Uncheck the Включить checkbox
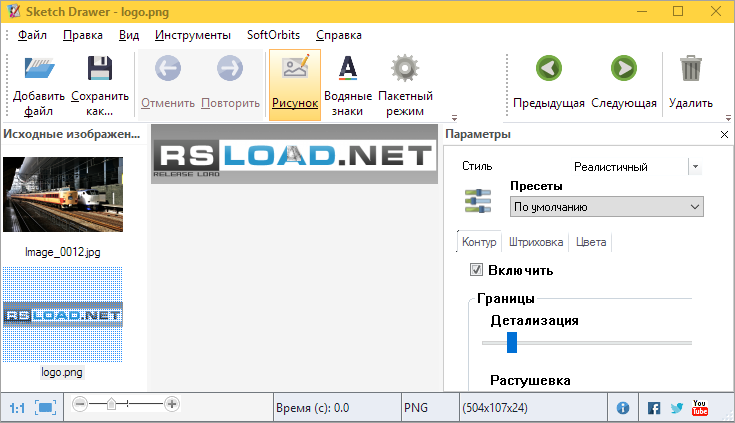 point(476,270)
